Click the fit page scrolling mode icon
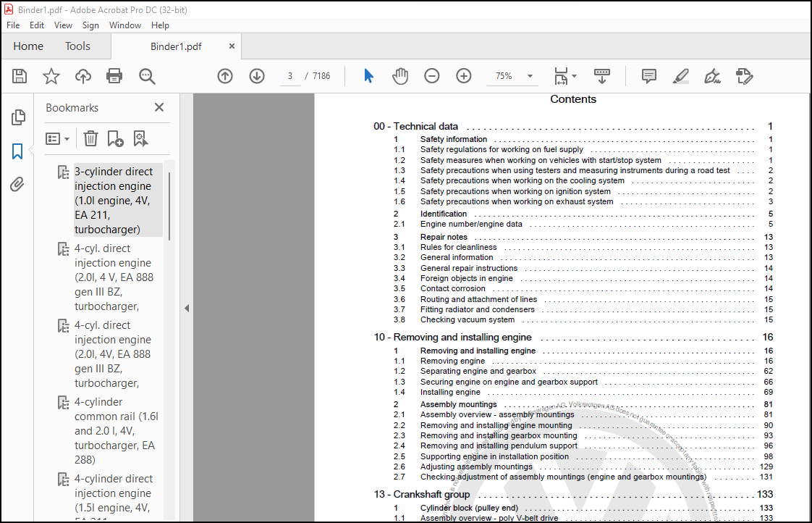The height and width of the screenshot is (523, 812). [561, 76]
